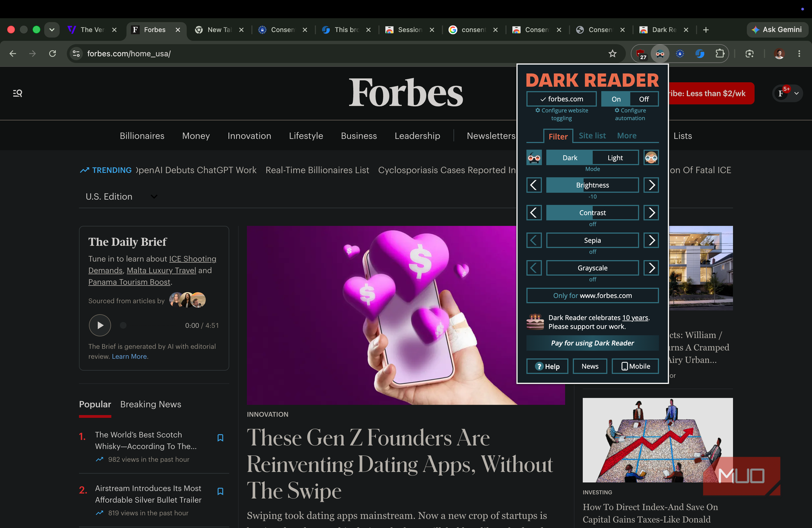Open Dark Reader News
This screenshot has width=812, height=528.
click(x=590, y=366)
